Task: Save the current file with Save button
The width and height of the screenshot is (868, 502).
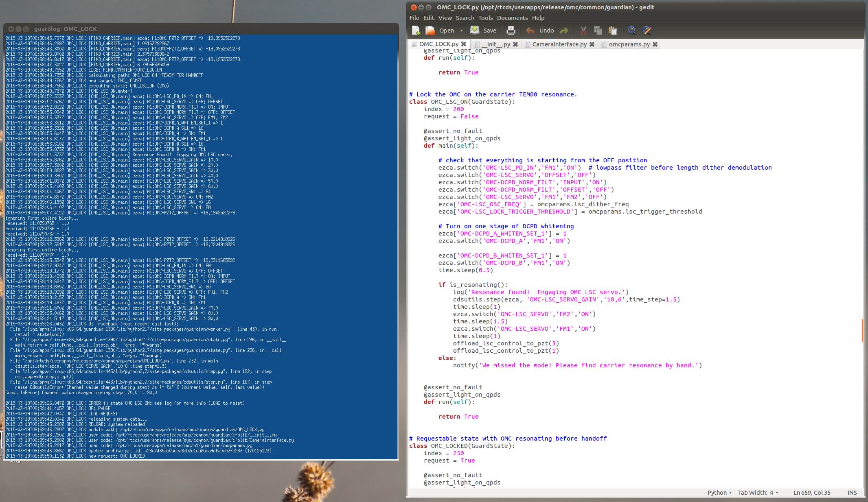Action: click(483, 31)
